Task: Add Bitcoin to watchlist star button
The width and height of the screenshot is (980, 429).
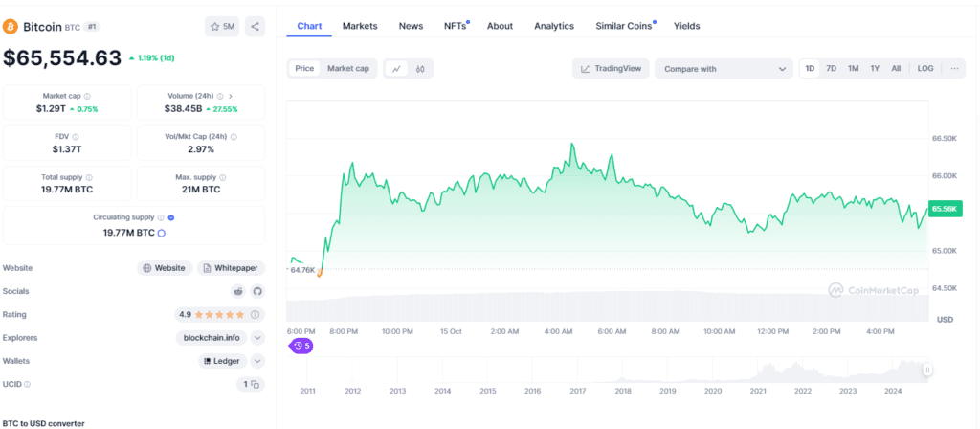Action: point(222,26)
